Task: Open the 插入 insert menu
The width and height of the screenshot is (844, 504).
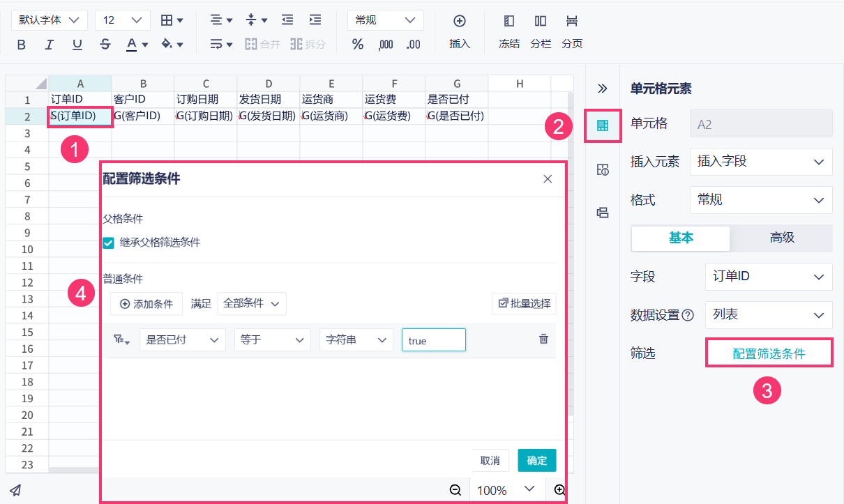Action: (460, 31)
